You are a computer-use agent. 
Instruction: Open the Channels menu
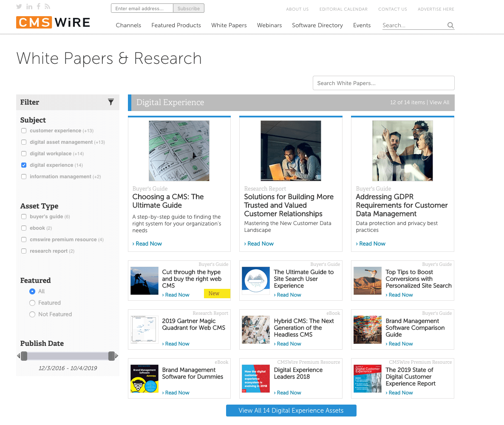pos(128,25)
